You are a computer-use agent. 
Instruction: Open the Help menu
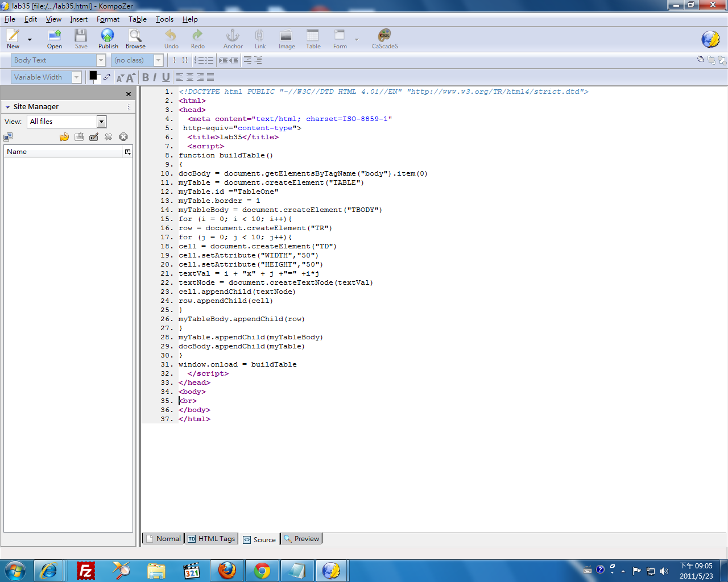click(190, 19)
